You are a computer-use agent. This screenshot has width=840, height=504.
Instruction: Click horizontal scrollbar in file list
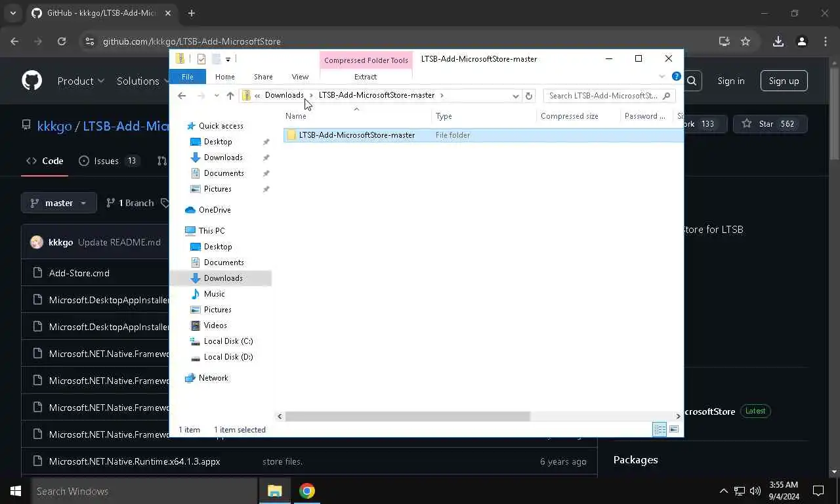tap(407, 416)
